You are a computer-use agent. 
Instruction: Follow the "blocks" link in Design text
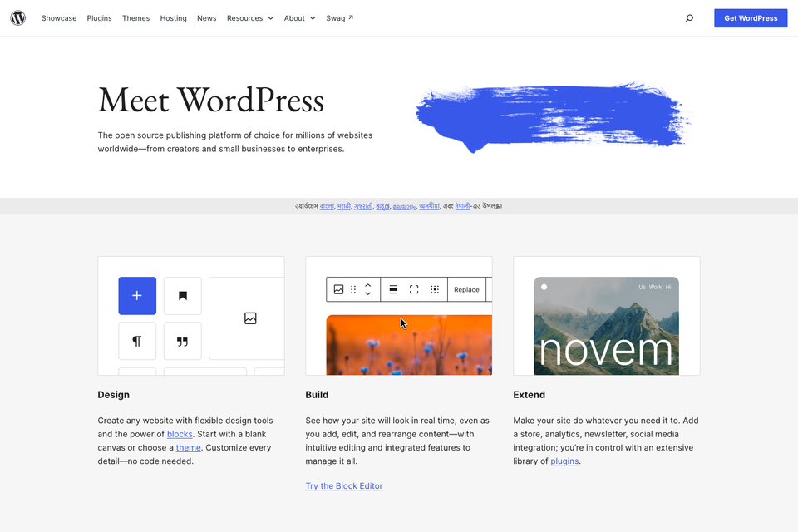pos(180,434)
